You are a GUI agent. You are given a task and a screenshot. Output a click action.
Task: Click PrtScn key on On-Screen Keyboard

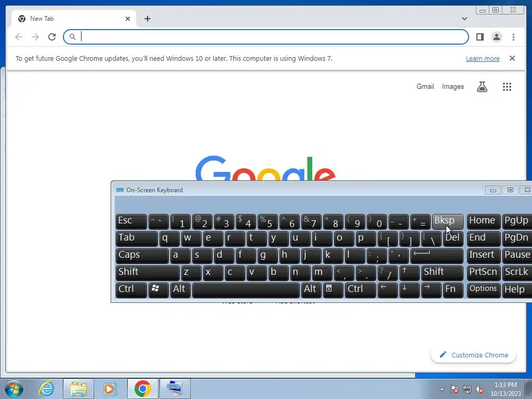pyautogui.click(x=484, y=273)
